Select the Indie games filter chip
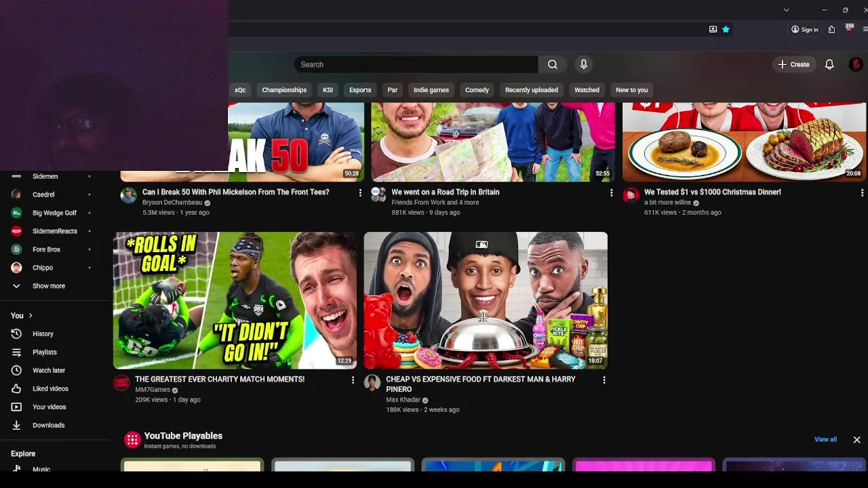Viewport: 868px width, 488px height. tap(431, 90)
